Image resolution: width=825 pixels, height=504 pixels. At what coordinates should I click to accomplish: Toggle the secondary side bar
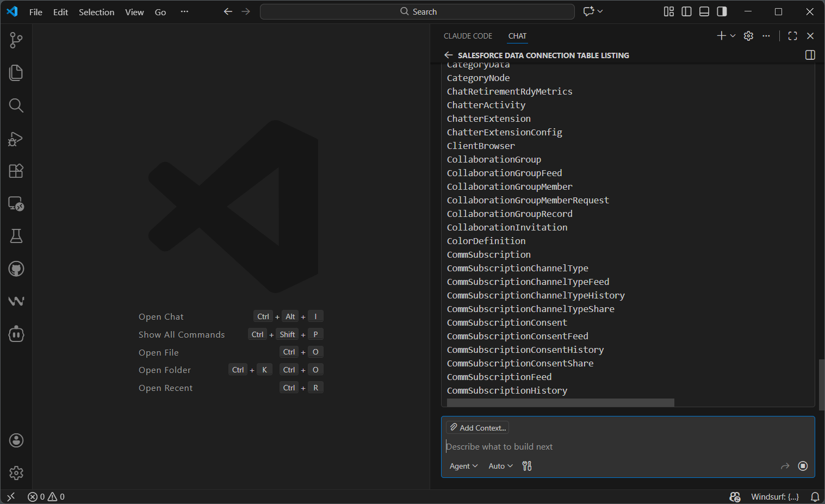tap(722, 11)
